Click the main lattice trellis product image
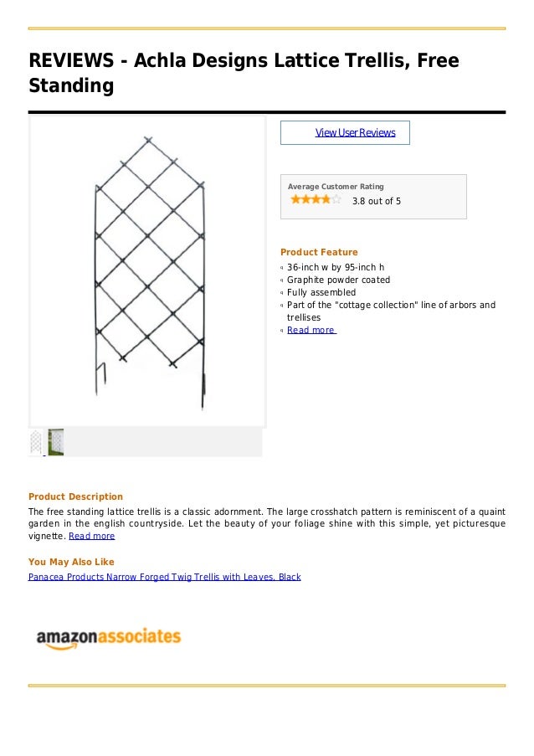Viewport: 534px width, 756px height. pos(148,271)
